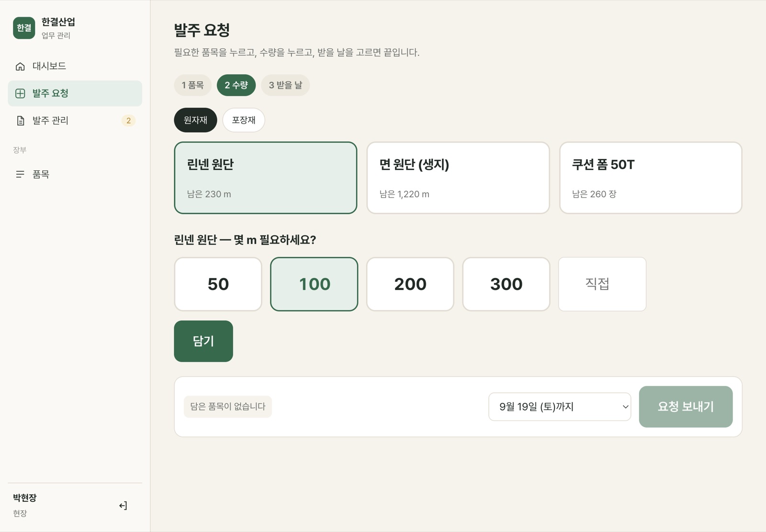
Task: Pick quantity 50
Action: (x=218, y=284)
